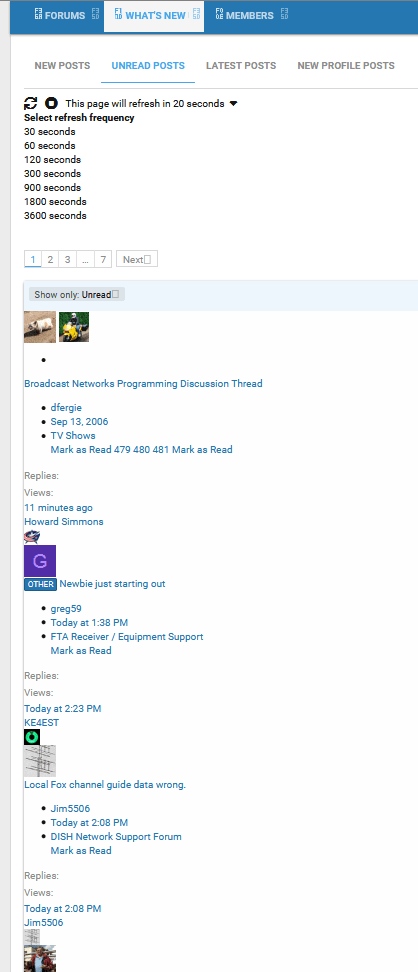Go to page 7 of results
This screenshot has width=418, height=972.
tap(104, 260)
